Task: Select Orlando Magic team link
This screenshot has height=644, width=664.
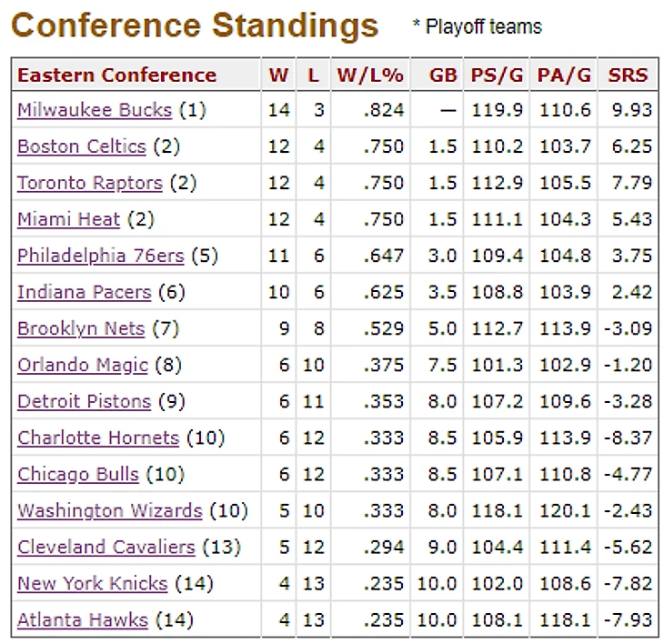Action: coord(82,365)
